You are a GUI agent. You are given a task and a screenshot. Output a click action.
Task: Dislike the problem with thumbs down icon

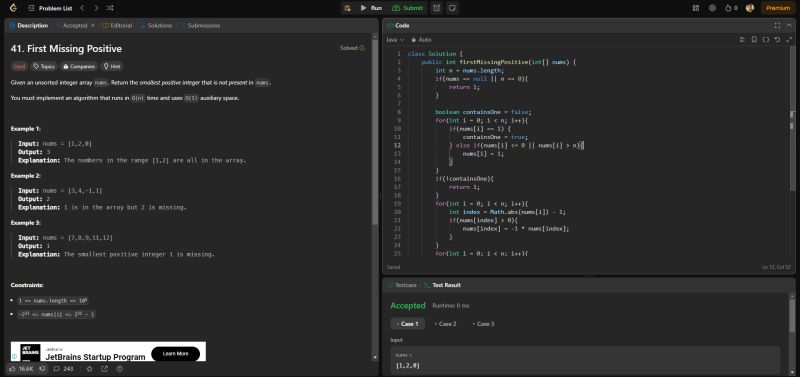(42, 368)
